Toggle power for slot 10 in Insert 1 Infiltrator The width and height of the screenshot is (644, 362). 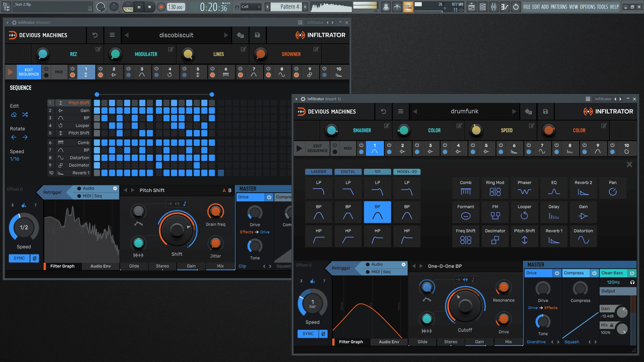point(612,145)
